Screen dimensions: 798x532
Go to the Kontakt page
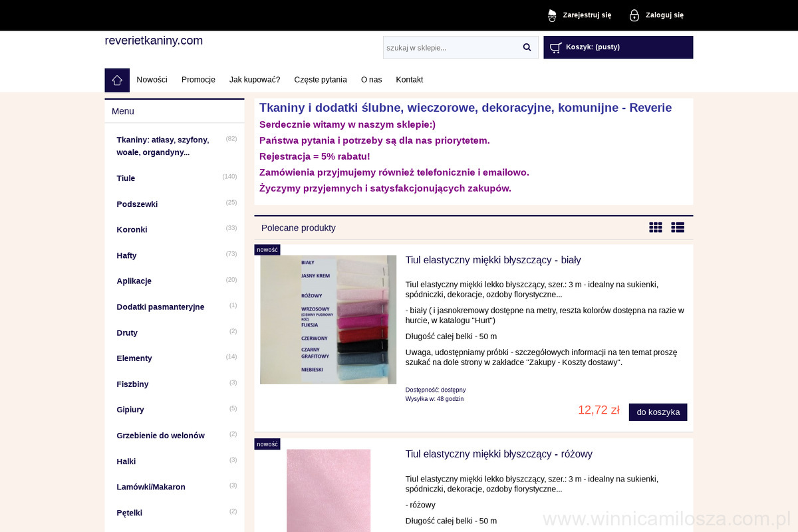click(409, 80)
